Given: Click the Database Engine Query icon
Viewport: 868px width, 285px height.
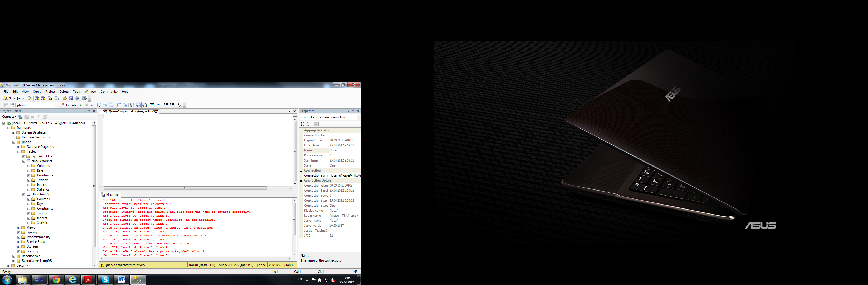Looking at the screenshot, I should pyautogui.click(x=30, y=98).
